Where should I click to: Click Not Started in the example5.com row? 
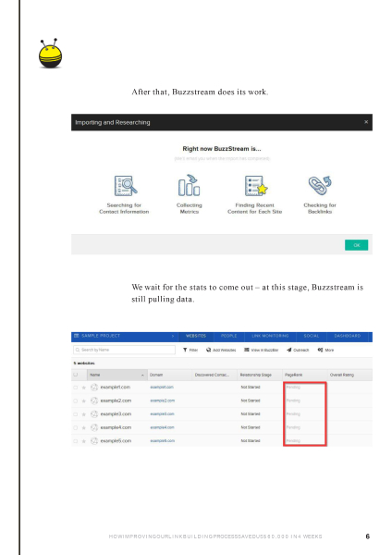pos(251,441)
